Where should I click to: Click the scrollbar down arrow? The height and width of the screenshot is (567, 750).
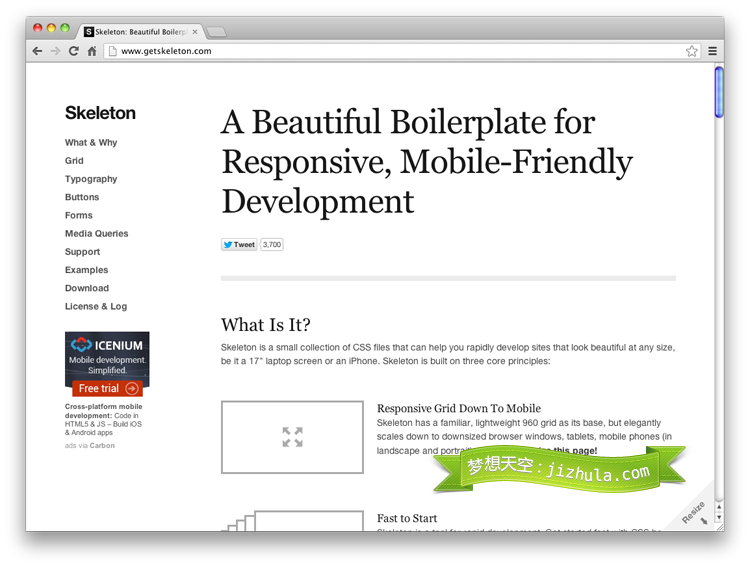point(719,517)
